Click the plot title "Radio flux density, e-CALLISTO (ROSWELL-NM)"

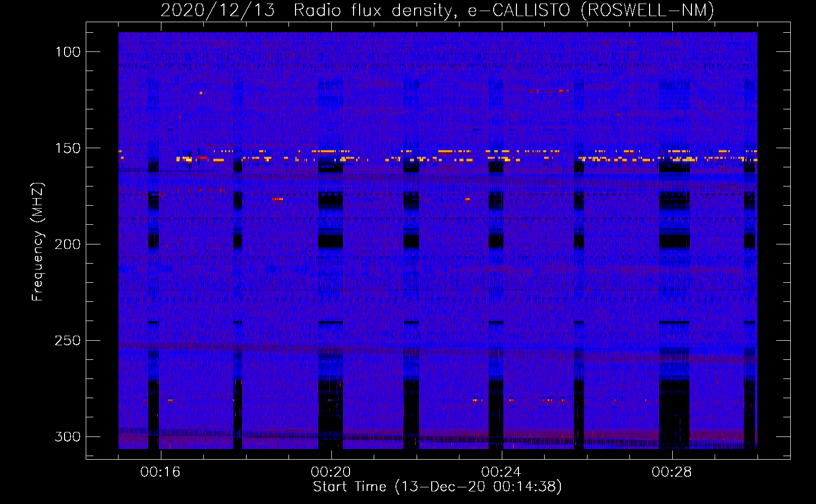pyautogui.click(x=504, y=10)
